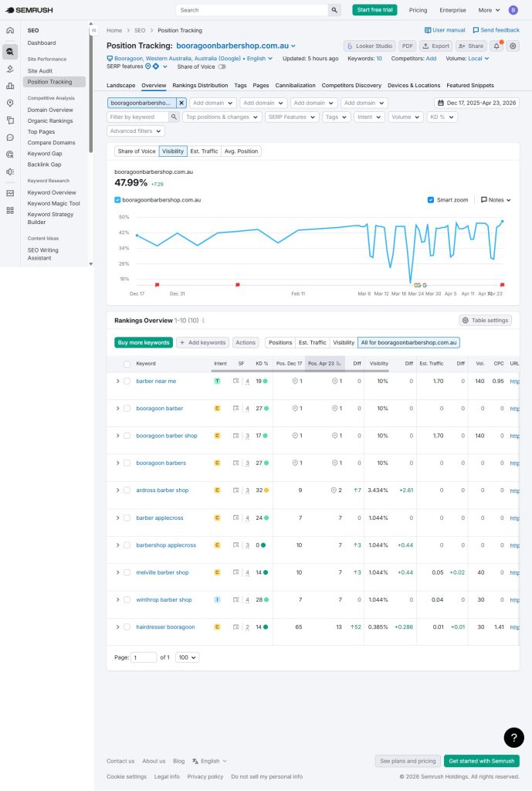This screenshot has height=791, width=532.
Task: Open notifications bell icon
Action: (496, 46)
